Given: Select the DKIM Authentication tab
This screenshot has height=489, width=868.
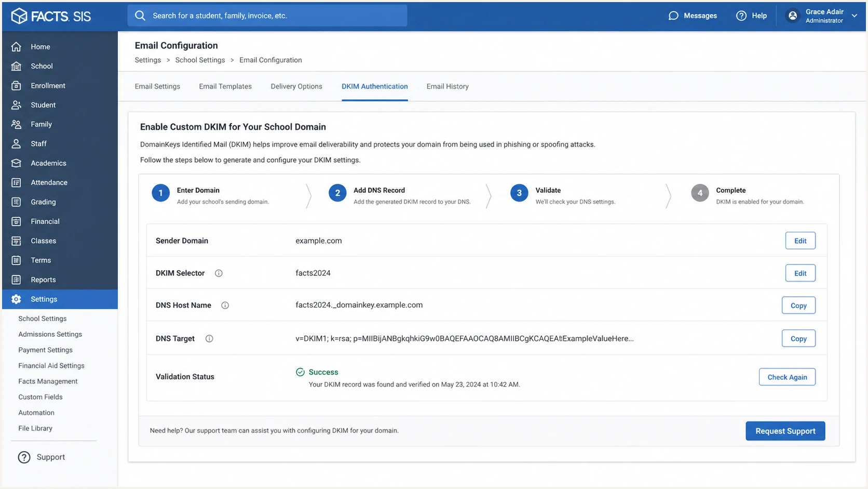Looking at the screenshot, I should point(375,86).
